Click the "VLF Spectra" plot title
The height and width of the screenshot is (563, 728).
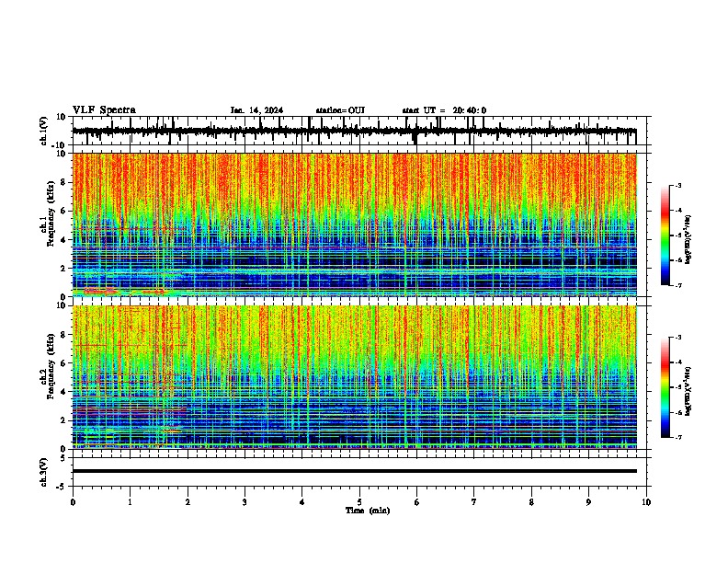[x=104, y=110]
